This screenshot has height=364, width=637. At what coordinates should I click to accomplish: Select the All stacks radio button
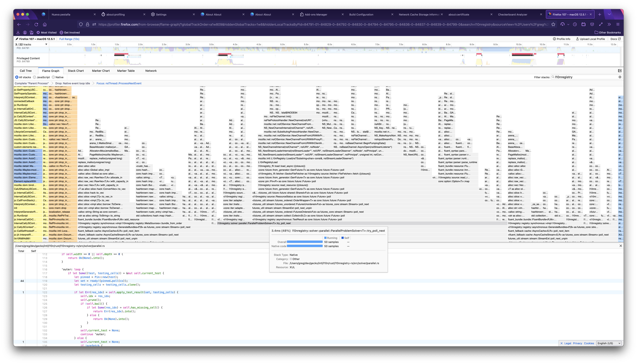[x=17, y=77]
